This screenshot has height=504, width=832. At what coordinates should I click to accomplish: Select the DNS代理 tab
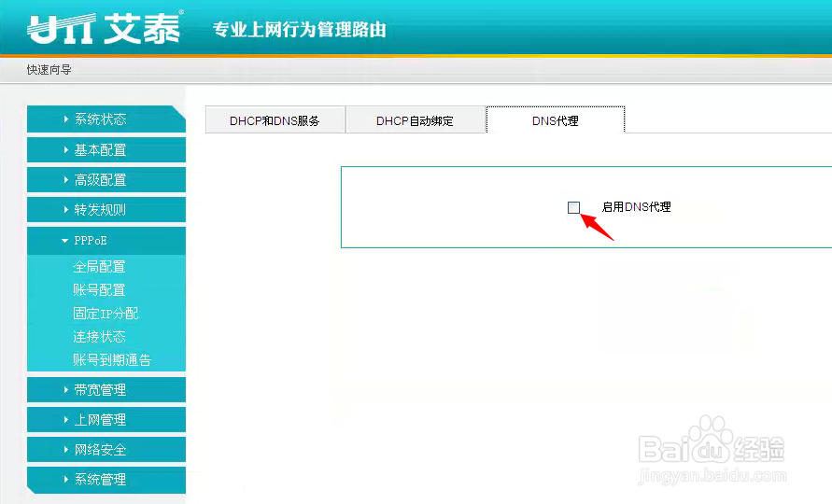point(556,120)
